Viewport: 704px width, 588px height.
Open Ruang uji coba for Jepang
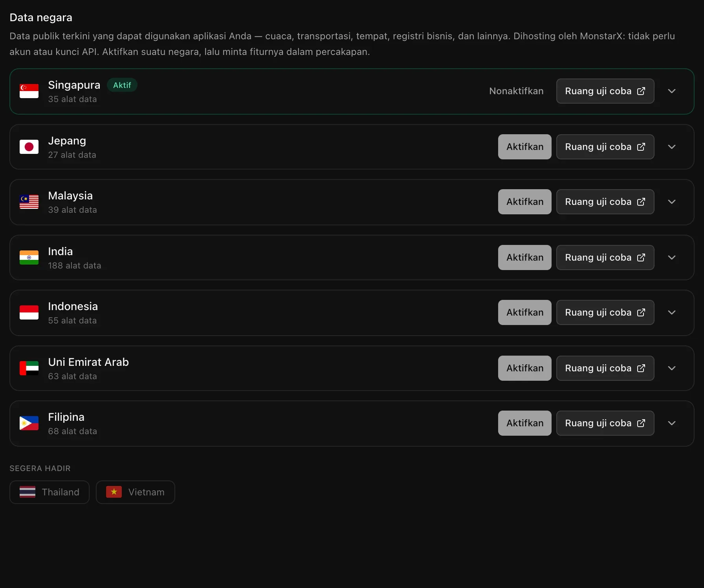pyautogui.click(x=605, y=147)
